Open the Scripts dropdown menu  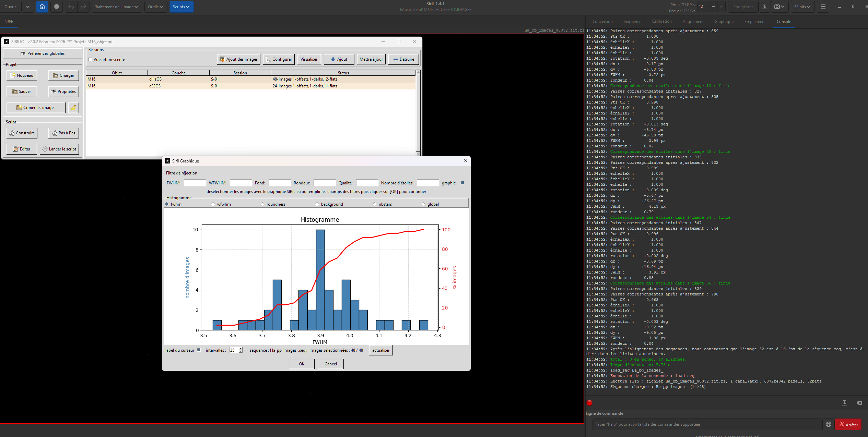point(181,7)
